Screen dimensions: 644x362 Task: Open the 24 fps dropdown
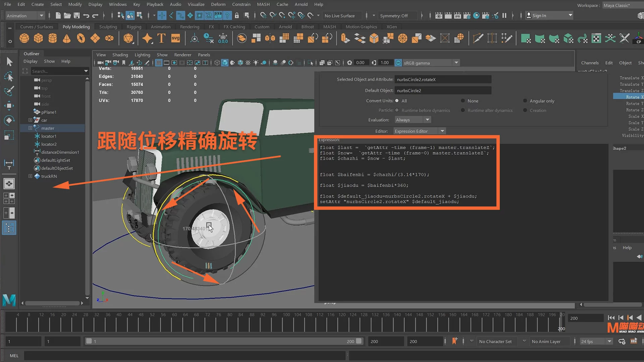(x=596, y=341)
